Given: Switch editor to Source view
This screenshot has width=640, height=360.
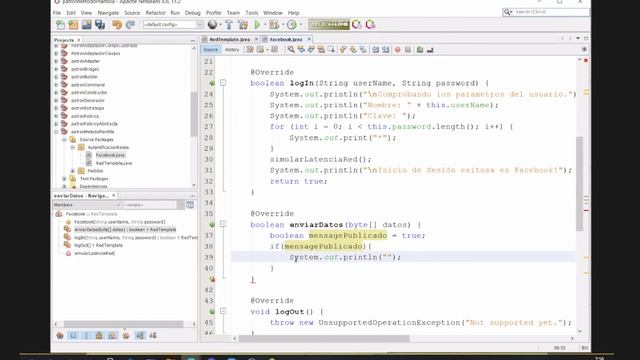Looking at the screenshot, I should pyautogui.click(x=211, y=49).
